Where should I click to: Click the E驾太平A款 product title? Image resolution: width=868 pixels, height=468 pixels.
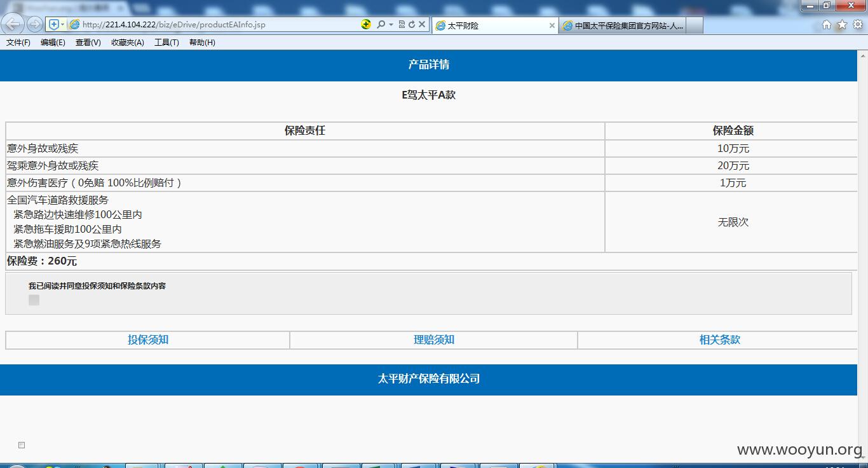[x=429, y=95]
